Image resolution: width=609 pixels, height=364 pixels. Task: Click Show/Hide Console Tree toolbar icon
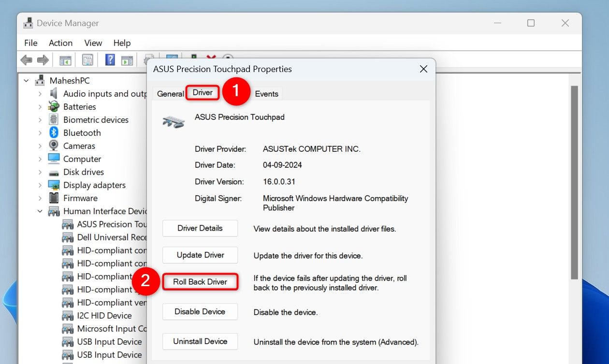(x=65, y=60)
